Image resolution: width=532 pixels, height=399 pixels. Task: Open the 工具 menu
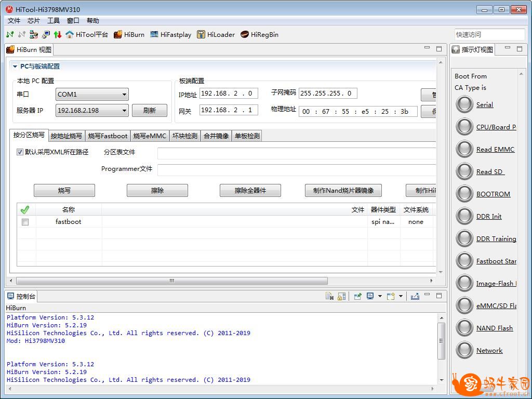[54, 21]
